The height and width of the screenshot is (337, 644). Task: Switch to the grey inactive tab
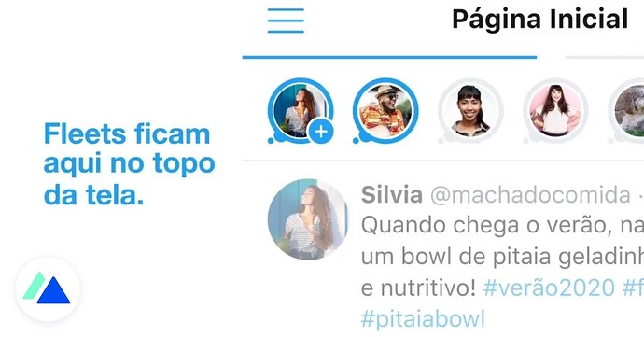pos(605,57)
